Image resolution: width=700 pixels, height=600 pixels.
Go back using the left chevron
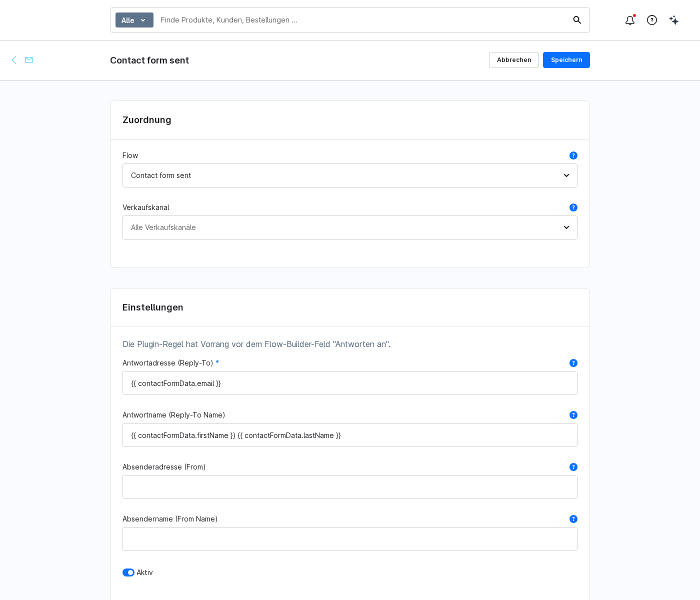(x=14, y=60)
